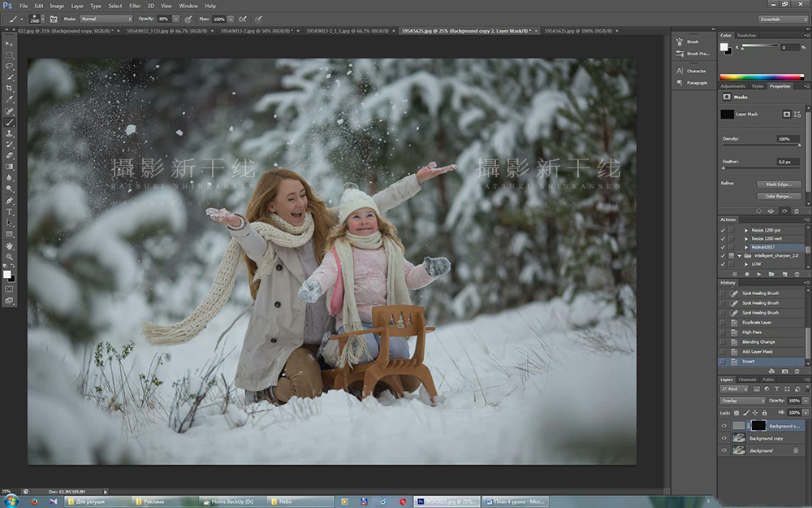Select the Rectangle shape tool
The height and width of the screenshot is (508, 812).
point(9,234)
